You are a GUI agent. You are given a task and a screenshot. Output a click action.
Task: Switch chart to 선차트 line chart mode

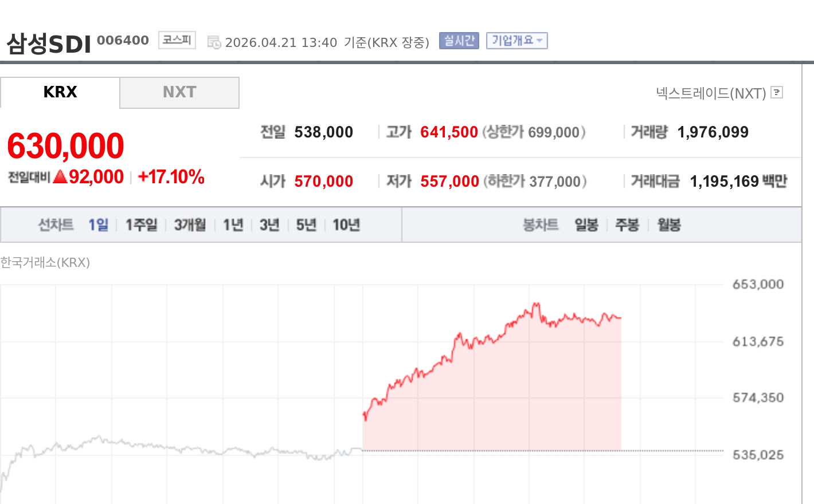pyautogui.click(x=55, y=225)
